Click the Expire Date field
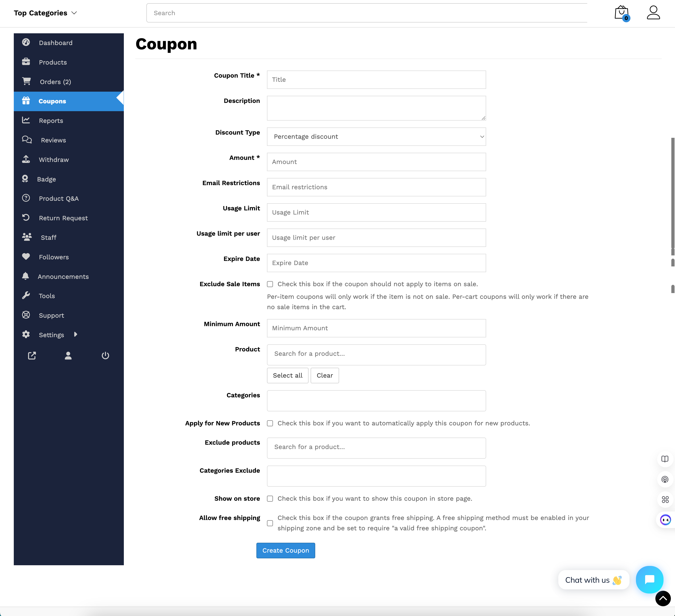The image size is (675, 616). 376,263
